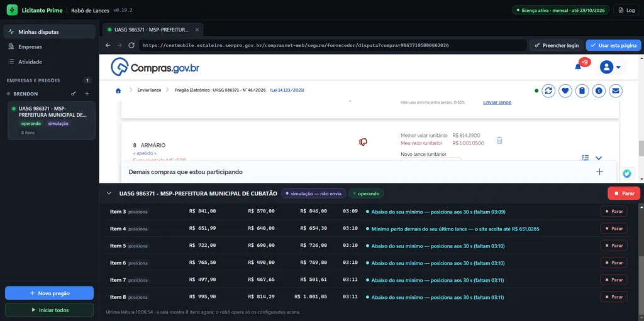Viewport: 644px width, 321px height.
Task: Click the envelope messages icon
Action: point(615,90)
